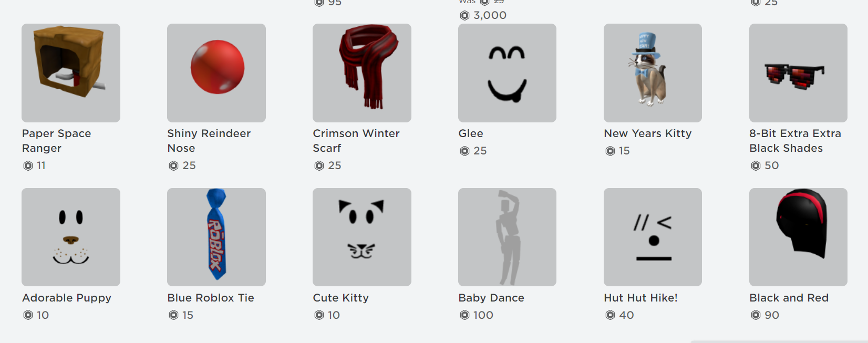
Task: Select the Shiny Reindeer Nose image
Action: tap(216, 73)
